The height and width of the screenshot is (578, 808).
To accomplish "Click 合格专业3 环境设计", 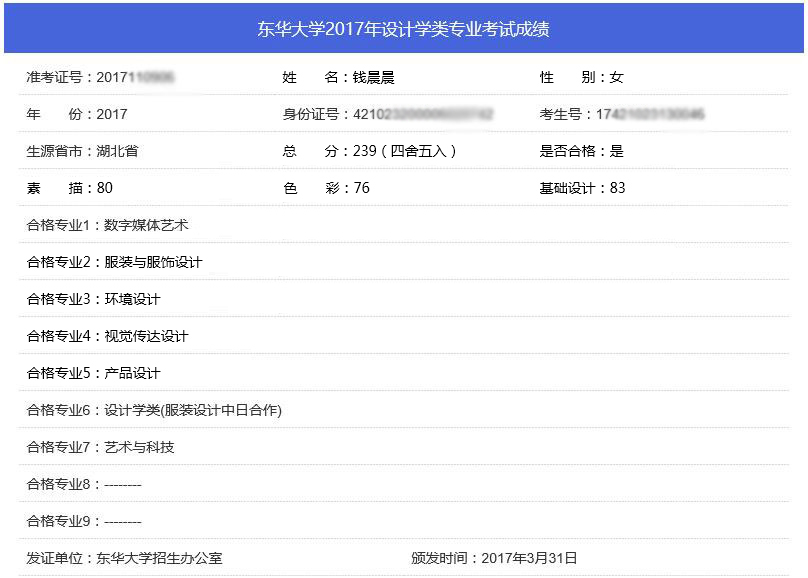I will [94, 299].
